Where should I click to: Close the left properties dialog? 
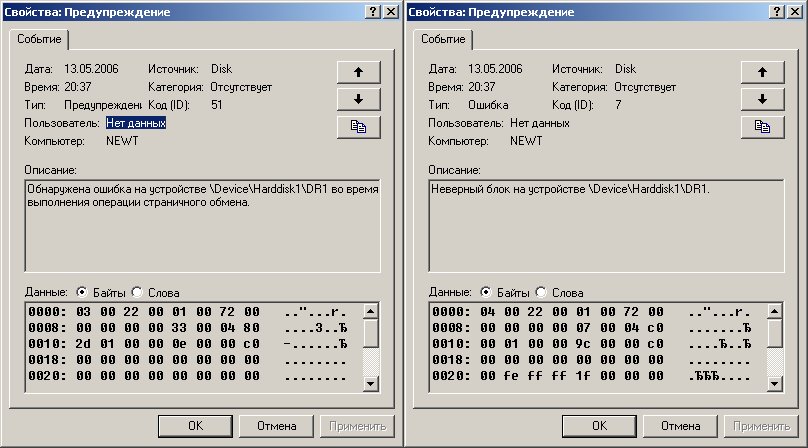pos(392,12)
